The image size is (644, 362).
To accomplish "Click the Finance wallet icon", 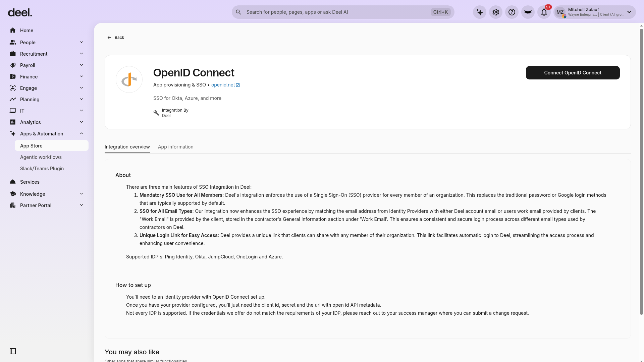I will pos(13,77).
